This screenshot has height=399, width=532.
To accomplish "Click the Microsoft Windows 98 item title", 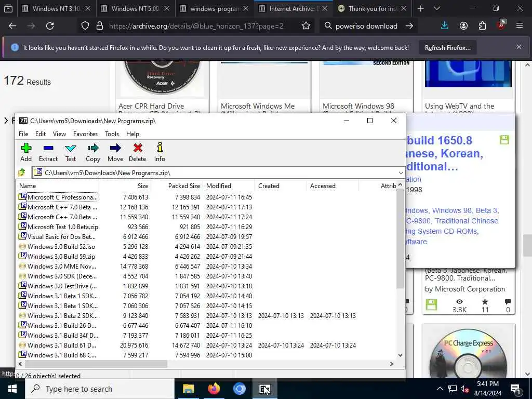I will [358, 109].
